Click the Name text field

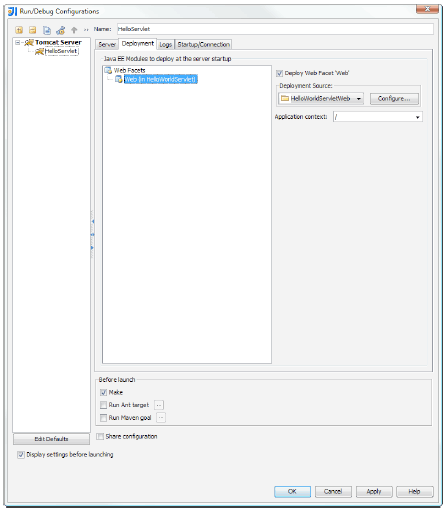[x=275, y=29]
